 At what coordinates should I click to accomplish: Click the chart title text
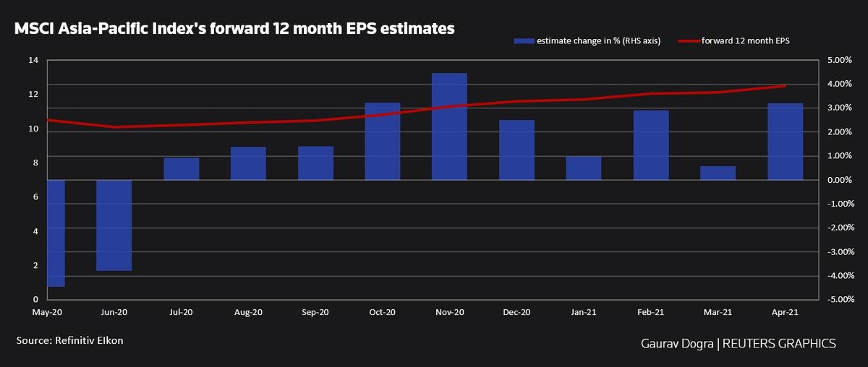click(234, 29)
